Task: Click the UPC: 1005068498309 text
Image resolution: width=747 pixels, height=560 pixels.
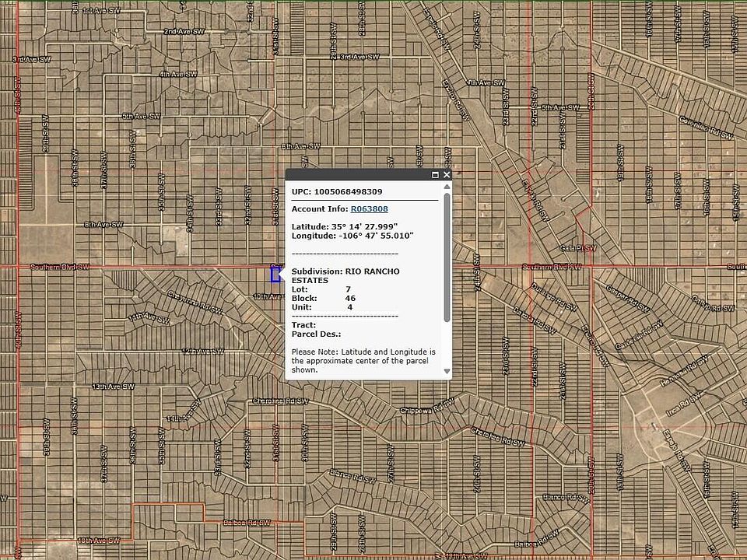Action: [x=337, y=192]
